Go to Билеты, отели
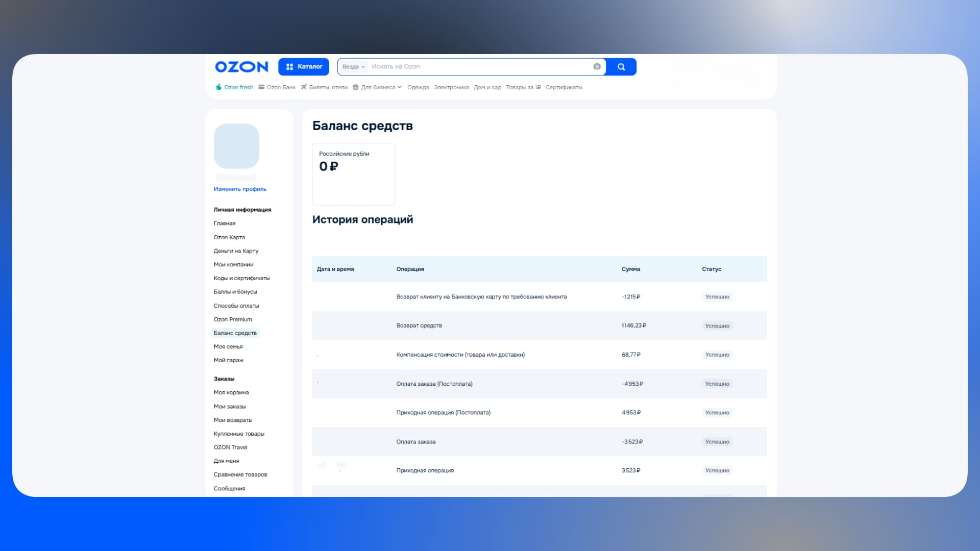The width and height of the screenshot is (980, 551). pos(324,87)
